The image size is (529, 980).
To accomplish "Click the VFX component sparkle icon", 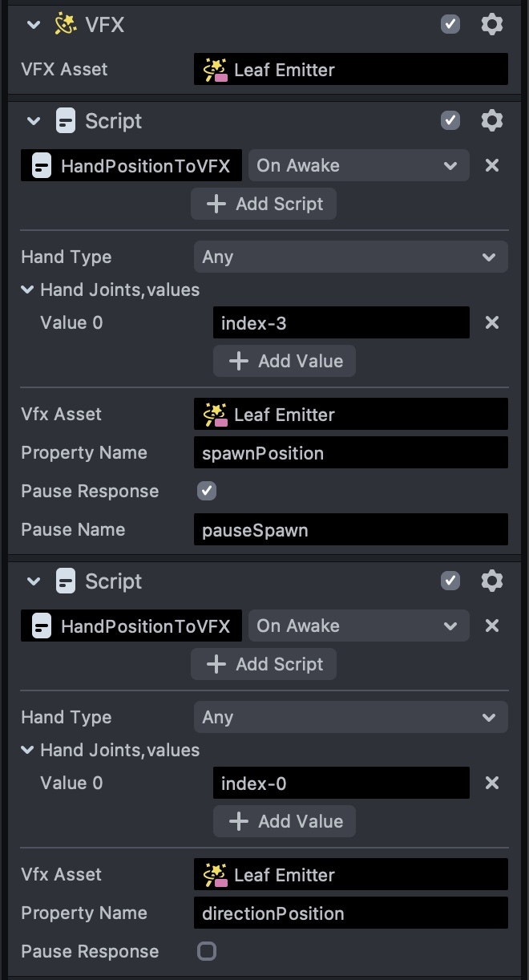I will click(x=65, y=25).
